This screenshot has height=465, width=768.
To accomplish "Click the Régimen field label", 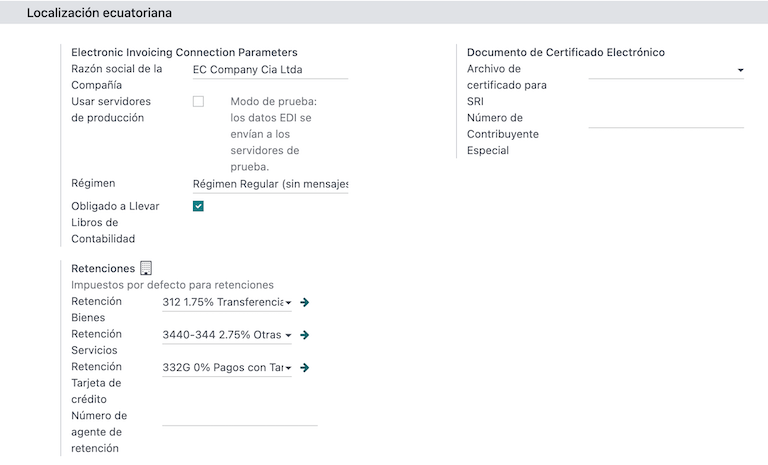I will pos(93,184).
